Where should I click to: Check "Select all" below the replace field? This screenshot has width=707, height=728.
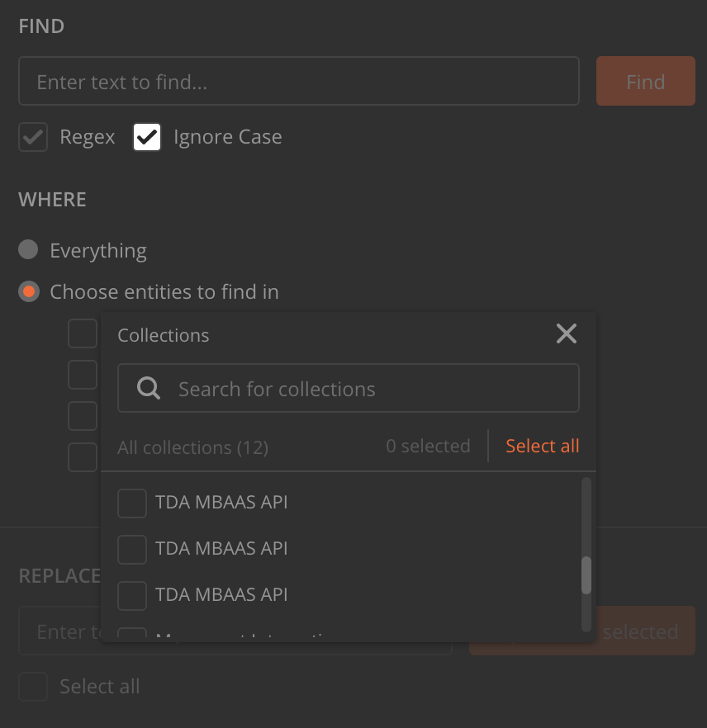pos(32,686)
